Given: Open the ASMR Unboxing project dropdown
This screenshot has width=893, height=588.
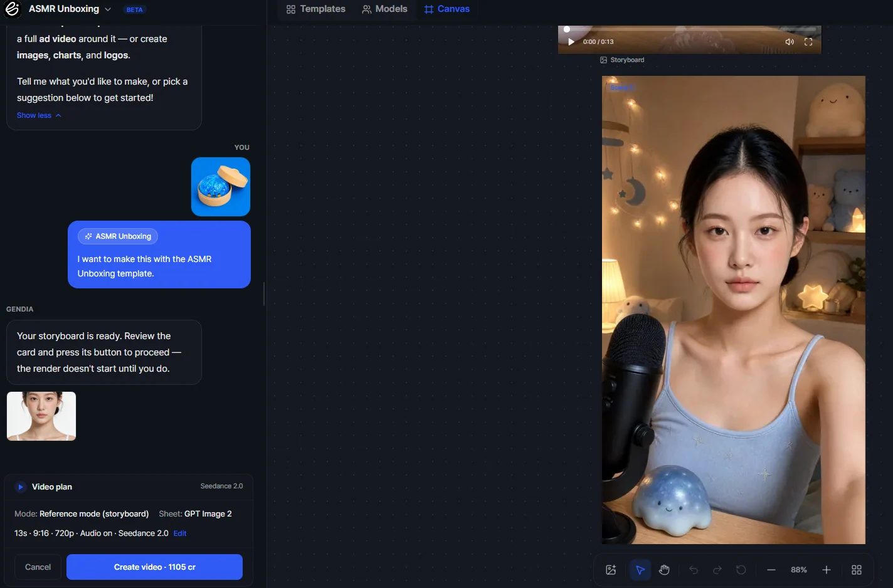Looking at the screenshot, I should 70,9.
